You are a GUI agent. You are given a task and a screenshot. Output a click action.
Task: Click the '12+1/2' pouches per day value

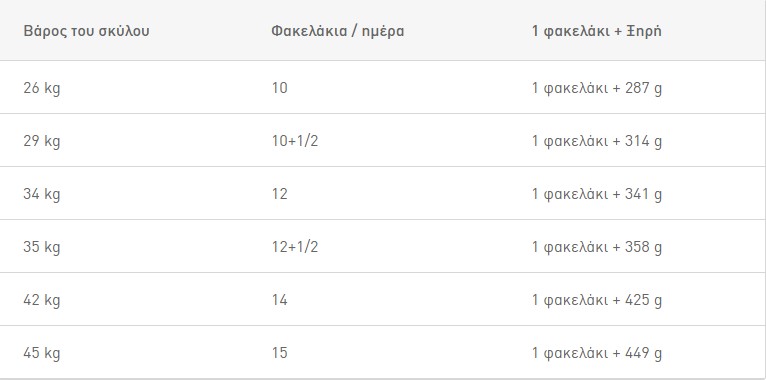[x=295, y=247]
